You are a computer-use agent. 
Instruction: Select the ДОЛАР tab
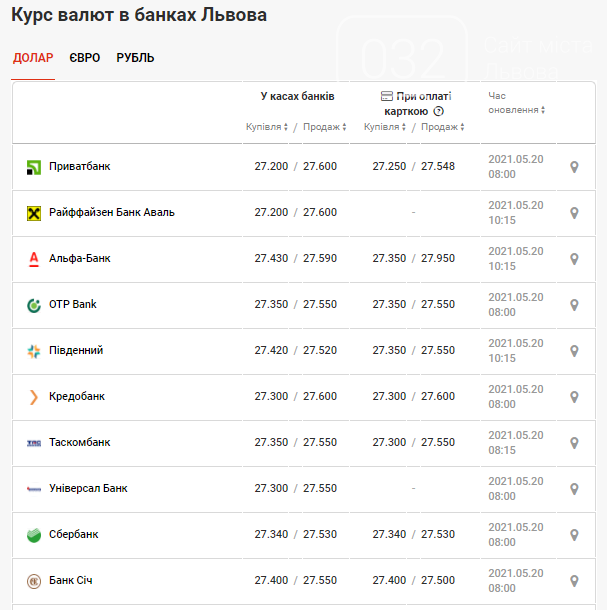[33, 58]
